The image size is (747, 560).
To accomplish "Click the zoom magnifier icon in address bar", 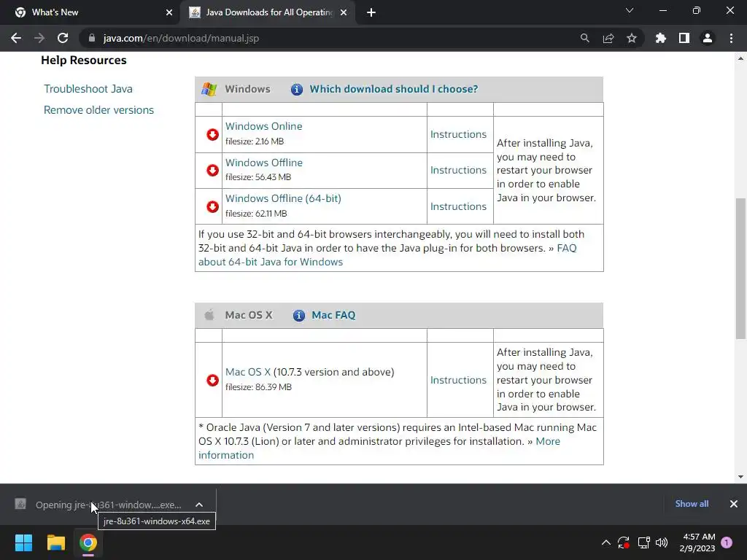I will point(584,38).
